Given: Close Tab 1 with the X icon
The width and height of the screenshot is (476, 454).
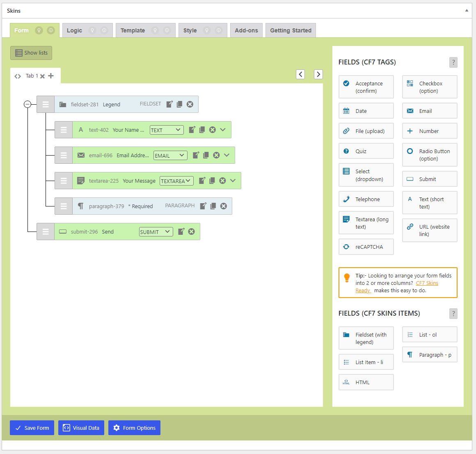Looking at the screenshot, I should (42, 76).
